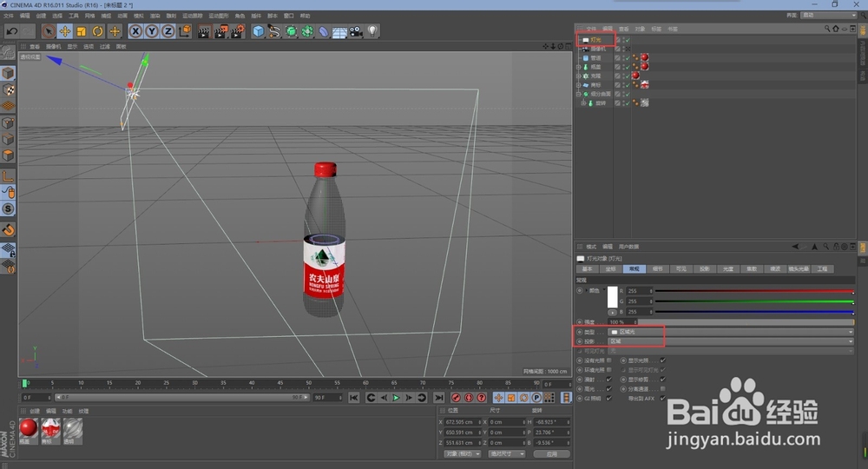Switch to the 细节 tab

point(657,269)
